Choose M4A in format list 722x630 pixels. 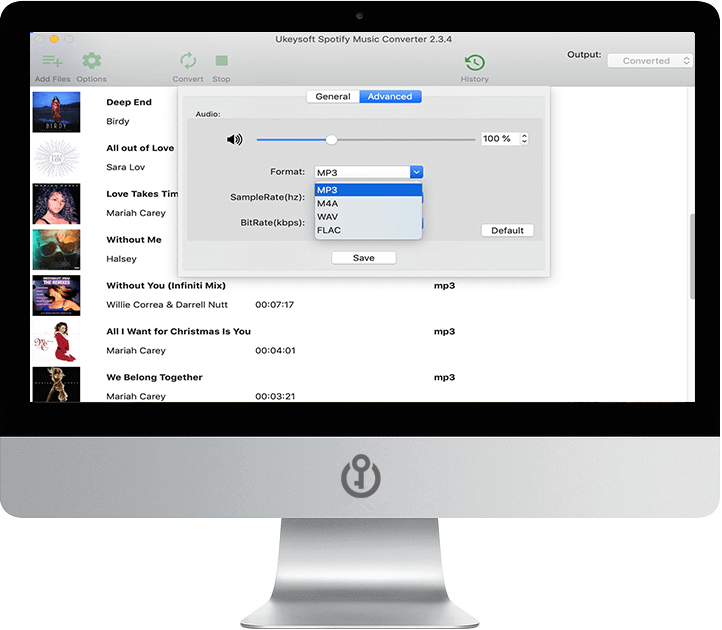[368, 204]
